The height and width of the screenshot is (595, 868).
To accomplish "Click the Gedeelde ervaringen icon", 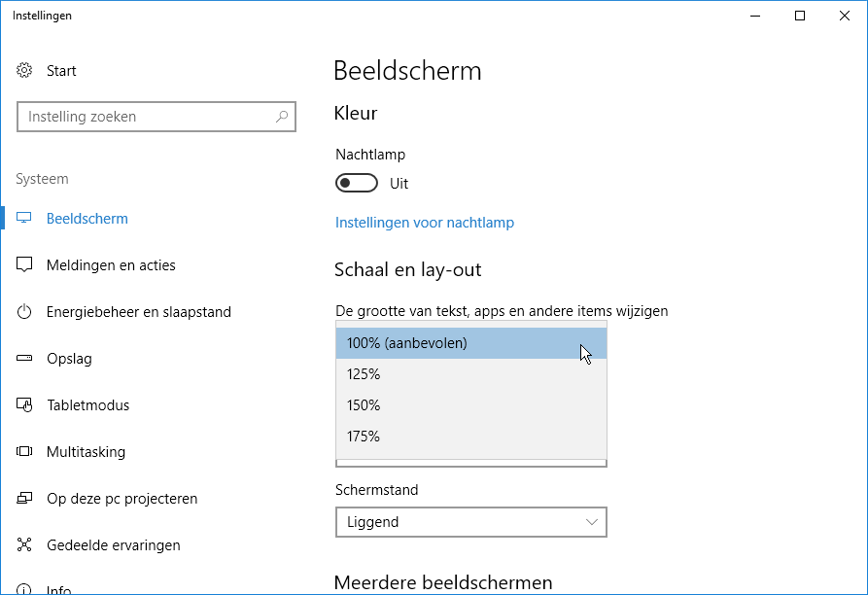I will (24, 544).
